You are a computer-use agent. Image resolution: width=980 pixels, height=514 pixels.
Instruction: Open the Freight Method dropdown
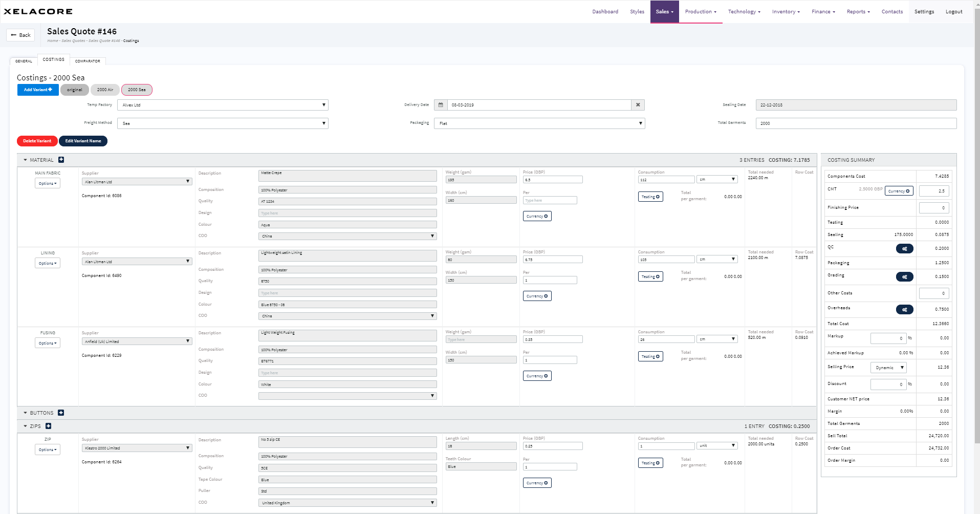click(x=223, y=123)
